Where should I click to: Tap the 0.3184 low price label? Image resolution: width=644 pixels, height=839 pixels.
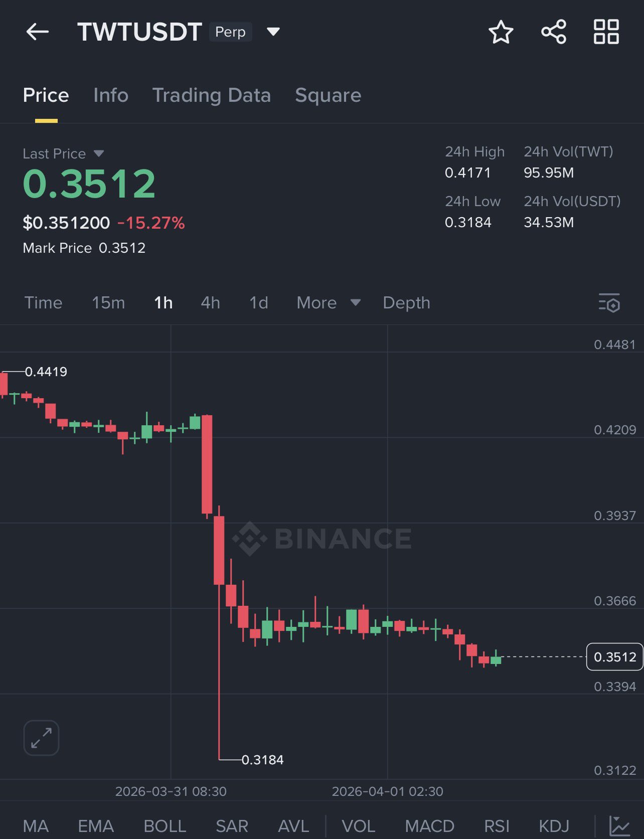tap(262, 760)
